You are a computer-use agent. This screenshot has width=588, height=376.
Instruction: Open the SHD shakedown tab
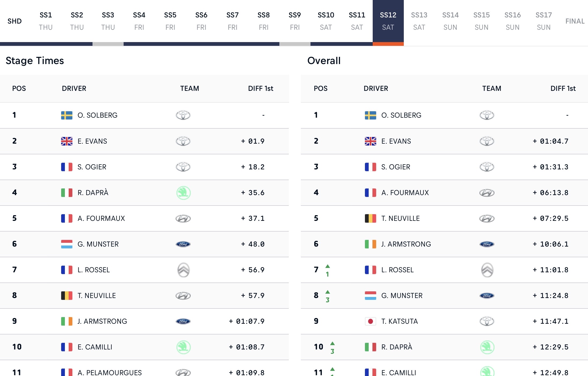pos(14,21)
